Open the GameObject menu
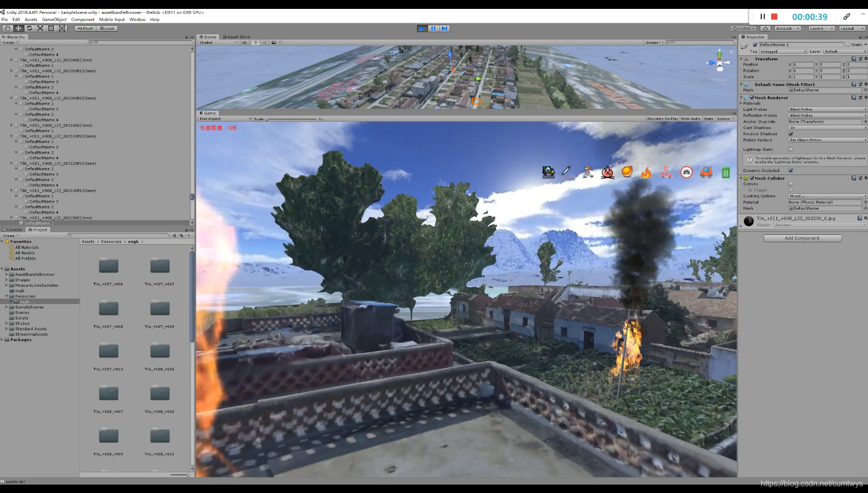 pos(53,19)
